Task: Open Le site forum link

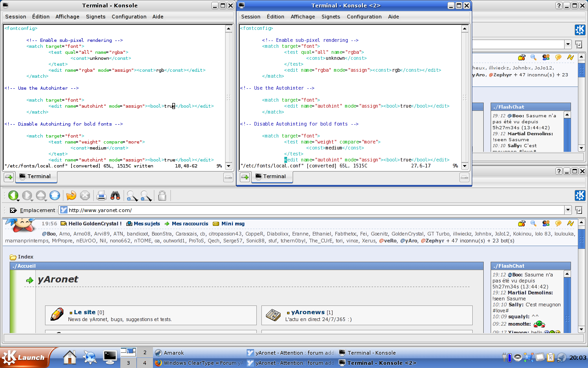Action: click(x=85, y=312)
